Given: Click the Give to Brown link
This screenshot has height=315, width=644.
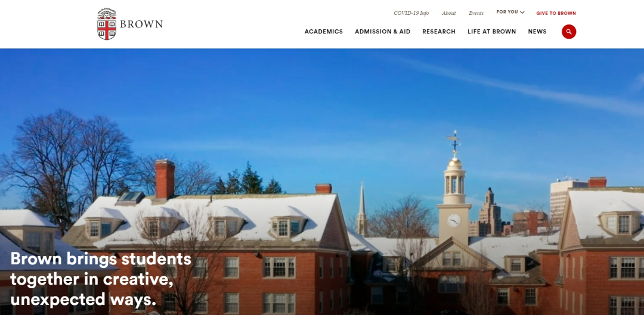Looking at the screenshot, I should [x=556, y=13].
